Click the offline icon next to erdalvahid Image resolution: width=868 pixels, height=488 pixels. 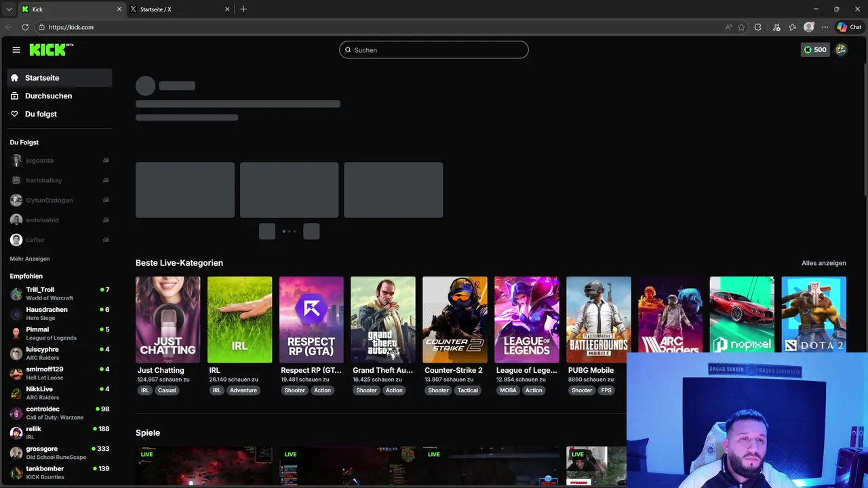click(106, 220)
